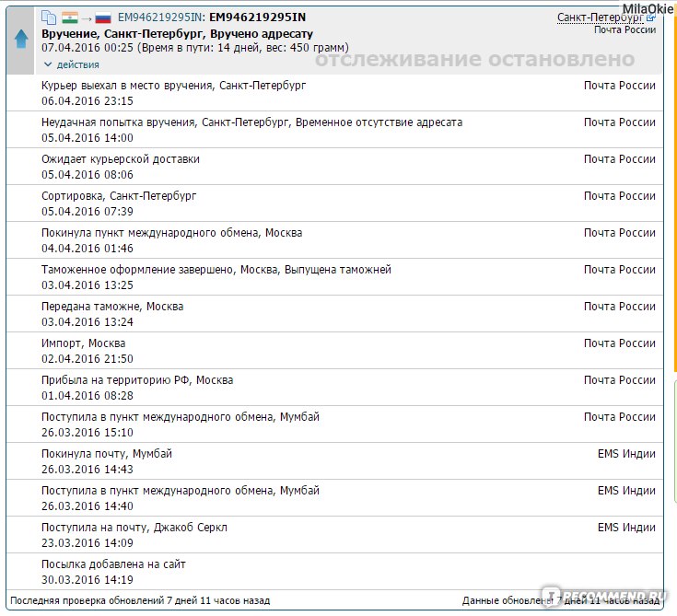
Task: Select the Импорт, Москва event
Action: click(84, 343)
